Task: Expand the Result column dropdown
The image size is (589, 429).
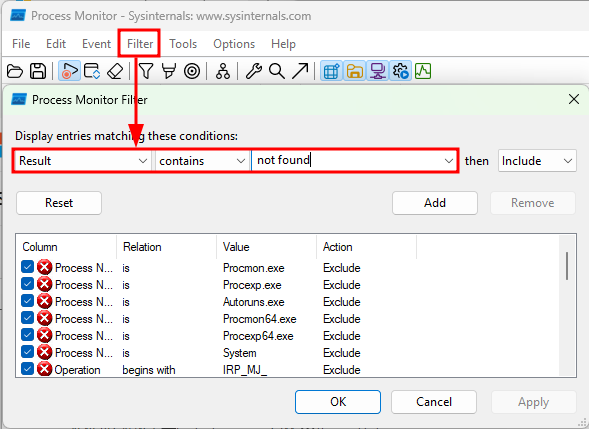Action: pos(82,161)
